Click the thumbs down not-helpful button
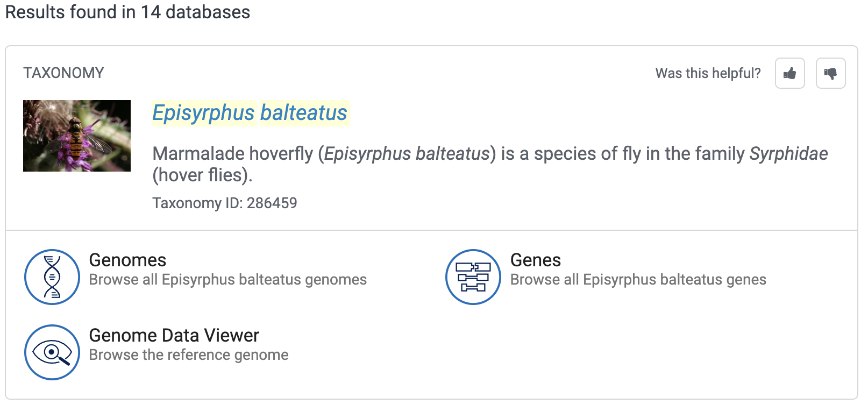The image size is (868, 411). pyautogui.click(x=830, y=73)
